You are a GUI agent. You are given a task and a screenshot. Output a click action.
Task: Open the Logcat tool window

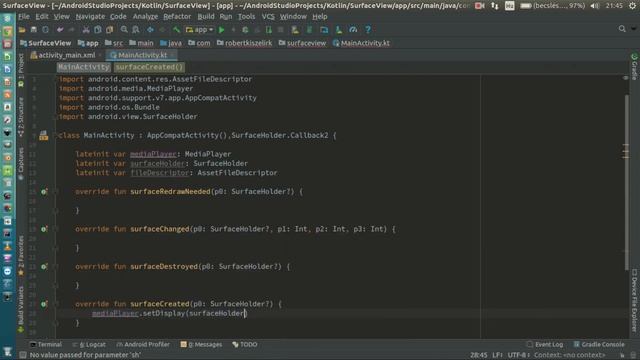click(x=89, y=344)
